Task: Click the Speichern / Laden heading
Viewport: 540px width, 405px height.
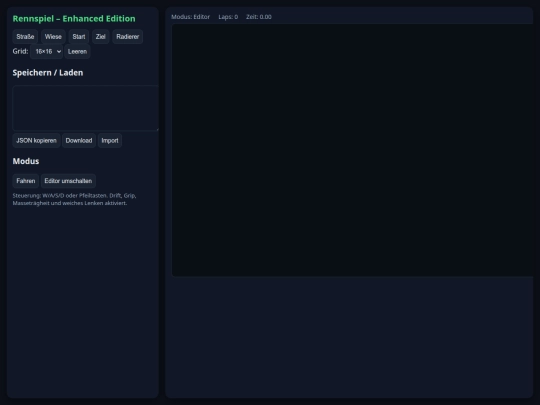Action: (x=48, y=73)
